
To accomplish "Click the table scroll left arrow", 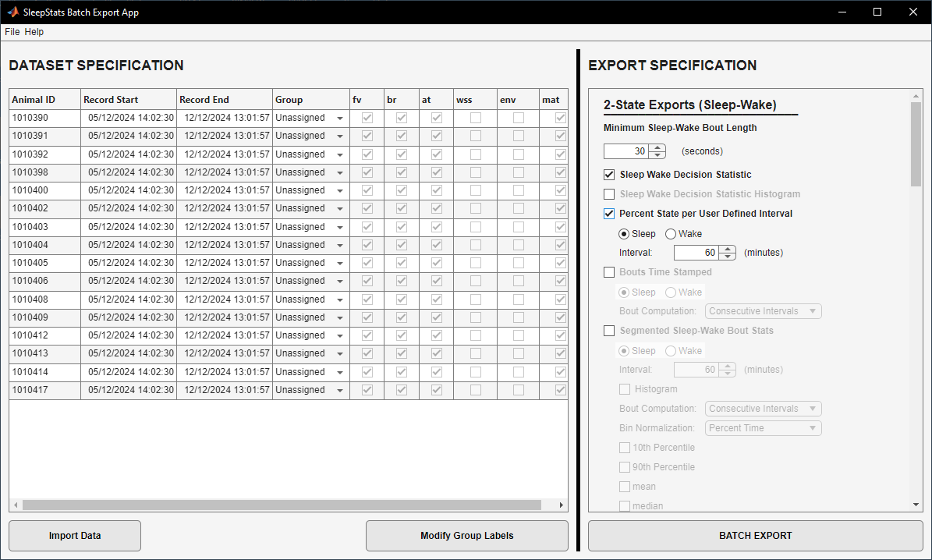I will [16, 505].
